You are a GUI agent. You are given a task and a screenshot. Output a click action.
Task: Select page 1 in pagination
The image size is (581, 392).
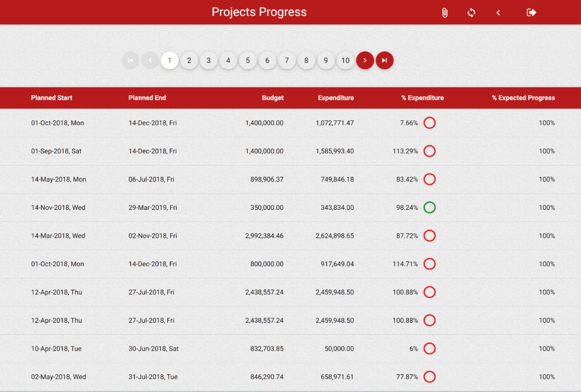point(169,60)
